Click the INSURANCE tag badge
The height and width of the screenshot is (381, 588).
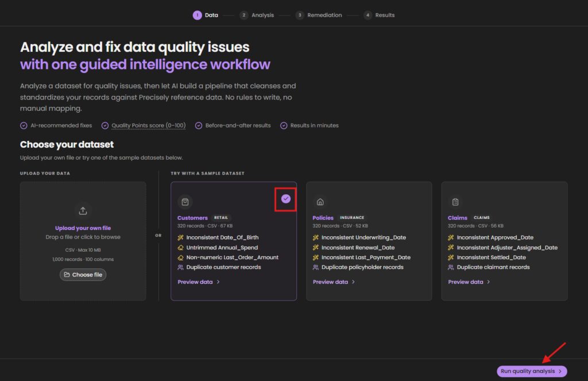coord(352,218)
